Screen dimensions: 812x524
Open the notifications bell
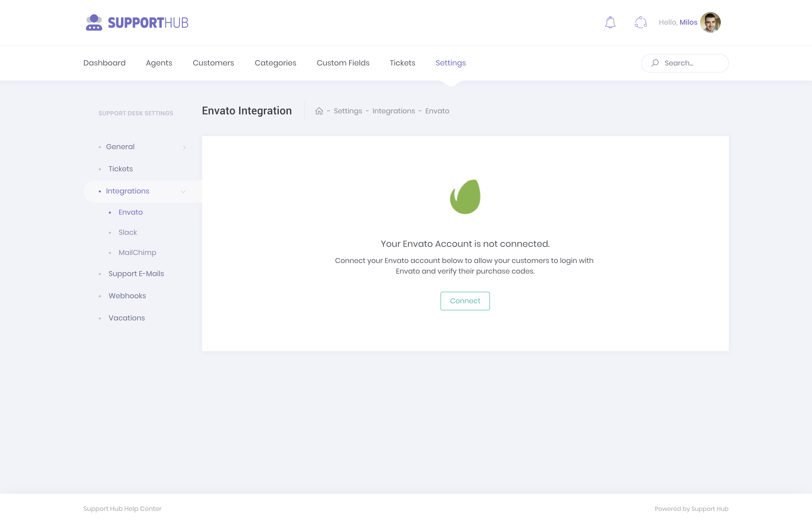[x=610, y=22]
